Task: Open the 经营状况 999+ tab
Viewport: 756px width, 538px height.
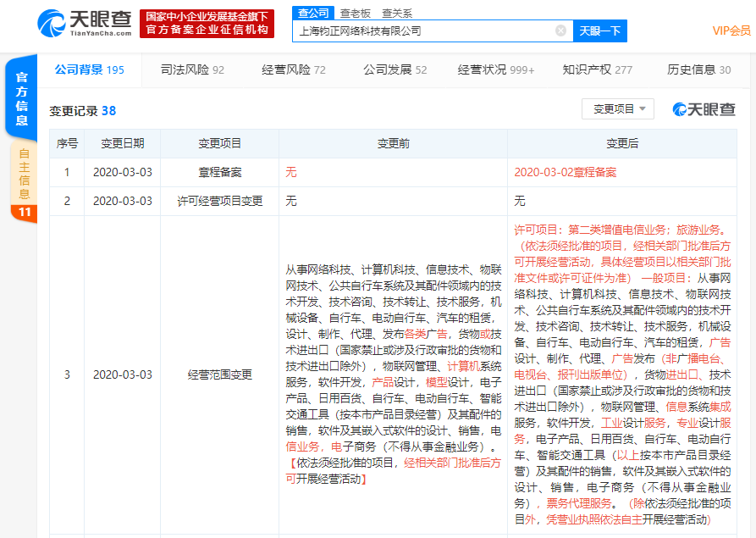Action: click(495, 70)
